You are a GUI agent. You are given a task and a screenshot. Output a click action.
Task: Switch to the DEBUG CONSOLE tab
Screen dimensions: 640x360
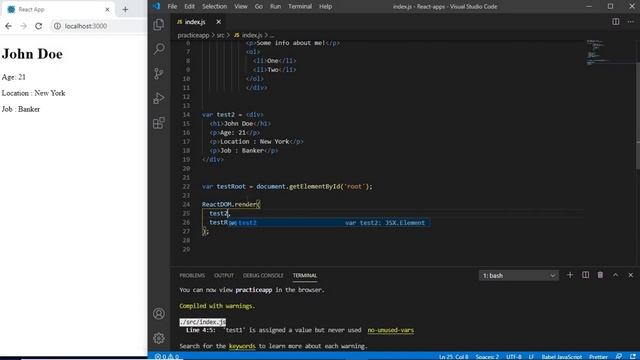point(263,276)
